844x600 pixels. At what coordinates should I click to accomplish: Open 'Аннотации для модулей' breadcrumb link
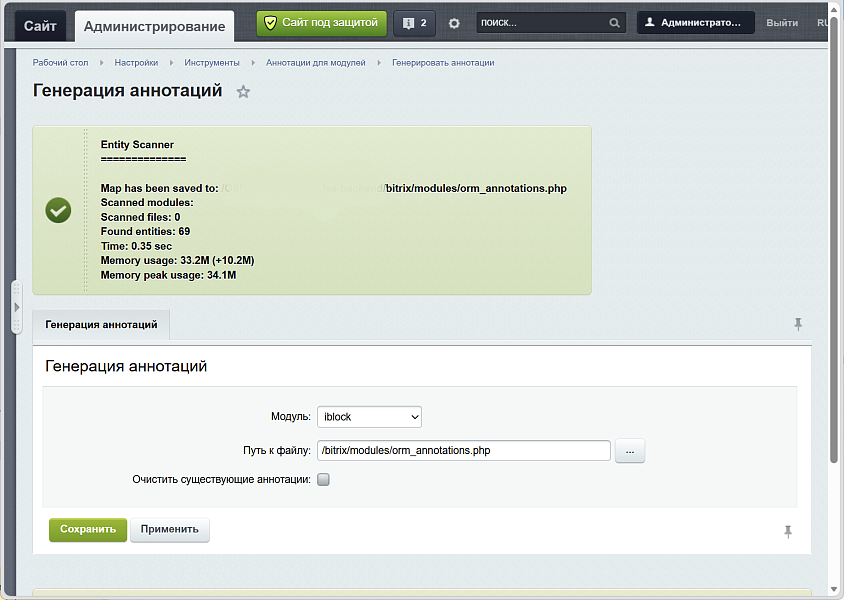[315, 63]
